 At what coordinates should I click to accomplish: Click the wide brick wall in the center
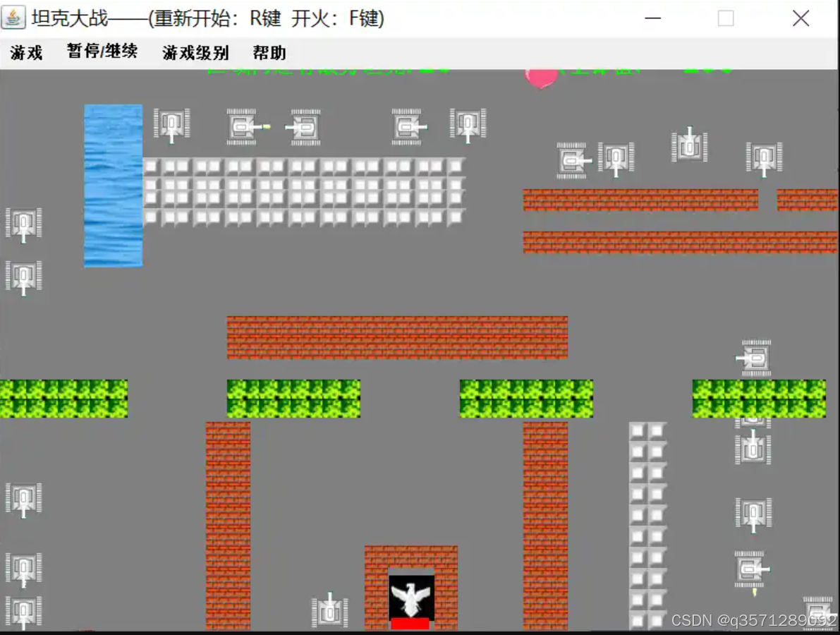[x=397, y=337]
